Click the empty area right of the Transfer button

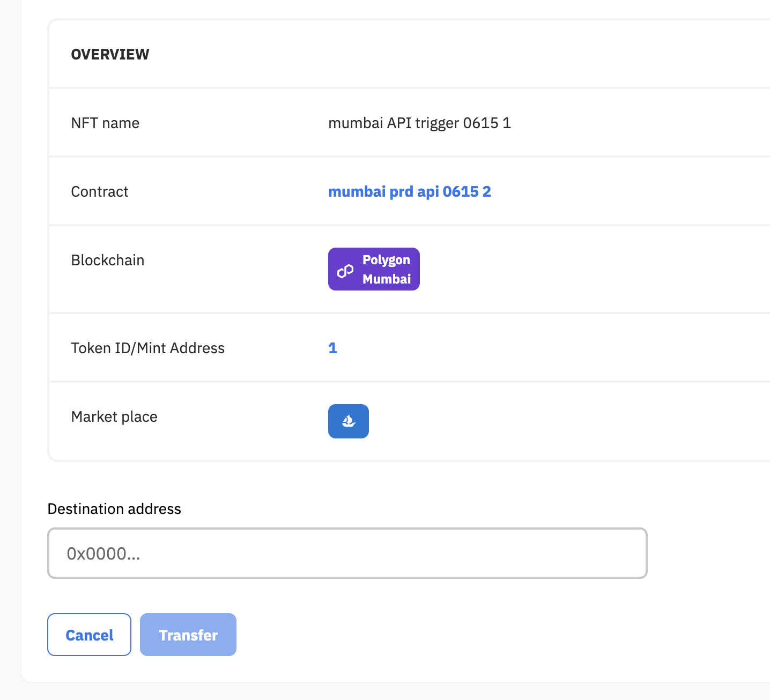429,635
